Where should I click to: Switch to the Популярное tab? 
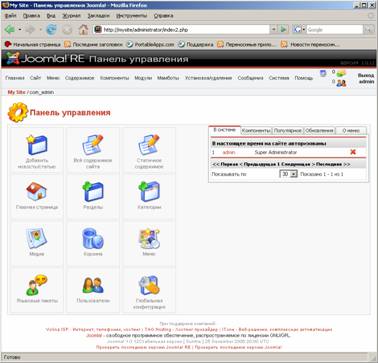(287, 131)
